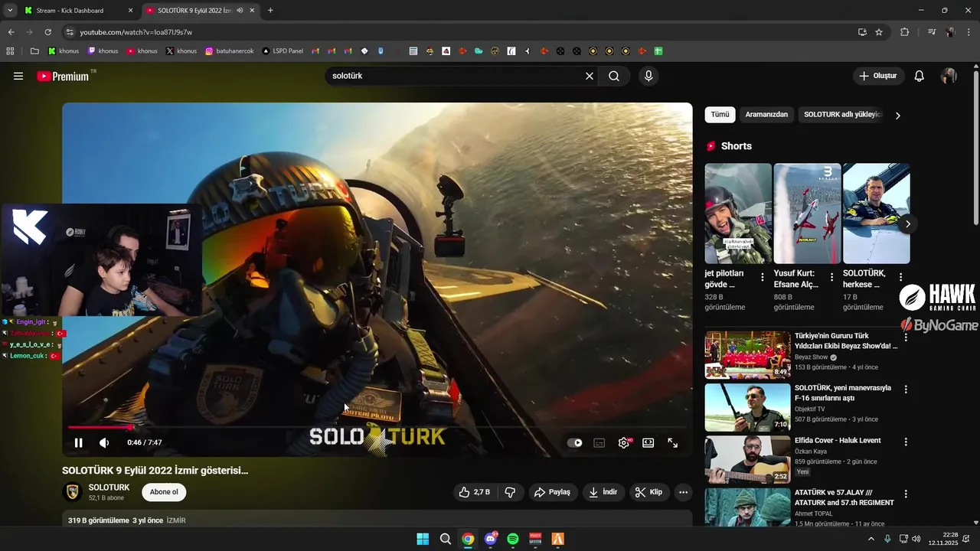Enter fullscreen mode in player
This screenshot has height=551, width=980.
pyautogui.click(x=673, y=442)
